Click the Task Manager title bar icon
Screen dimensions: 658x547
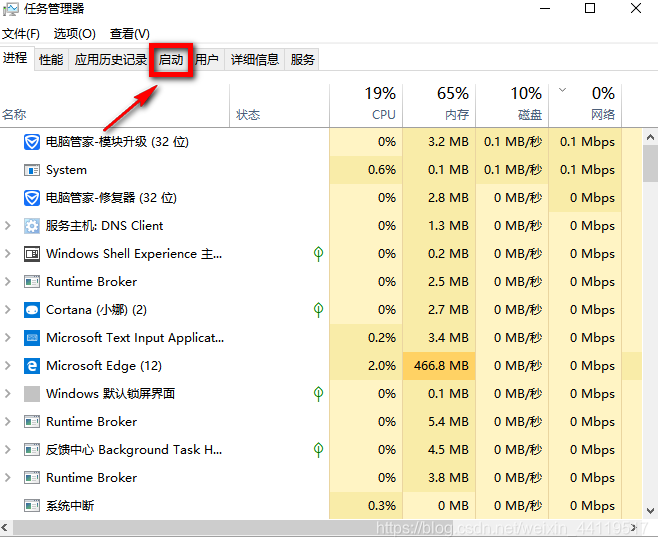(x=10, y=9)
